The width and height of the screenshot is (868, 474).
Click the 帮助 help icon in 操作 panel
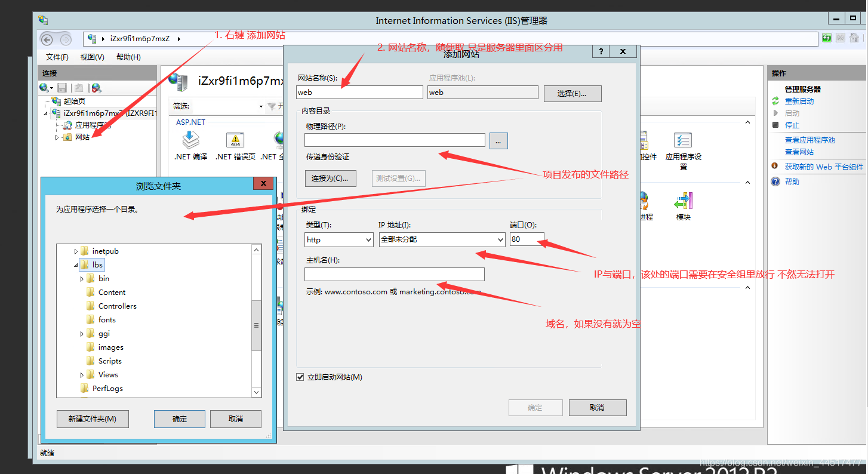(x=775, y=181)
